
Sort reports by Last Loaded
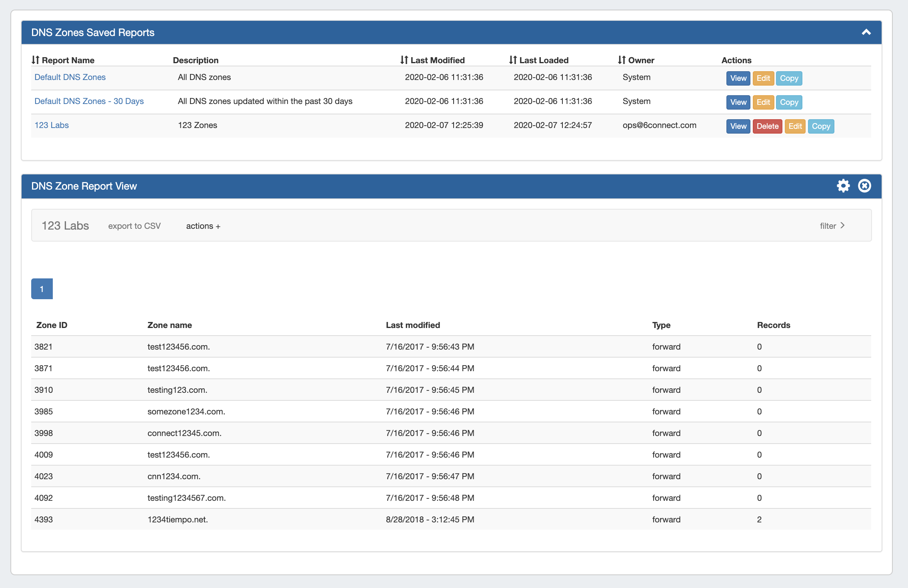click(x=539, y=60)
